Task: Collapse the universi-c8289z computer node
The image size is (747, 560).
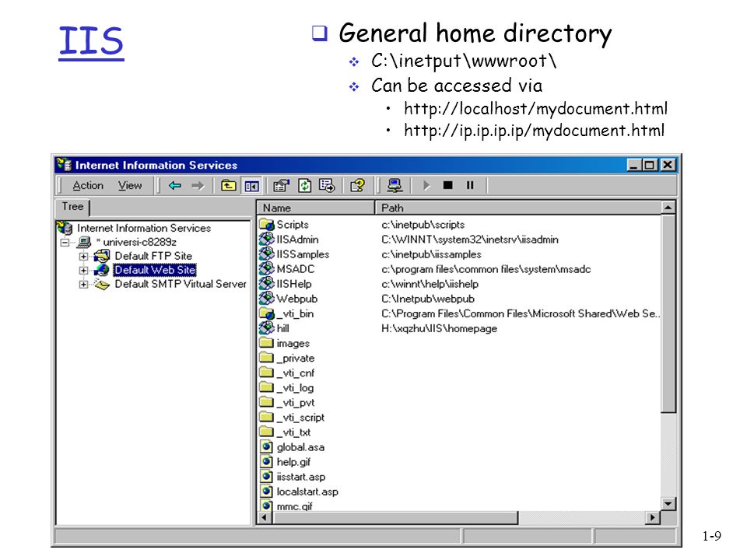Action: pyautogui.click(x=65, y=243)
